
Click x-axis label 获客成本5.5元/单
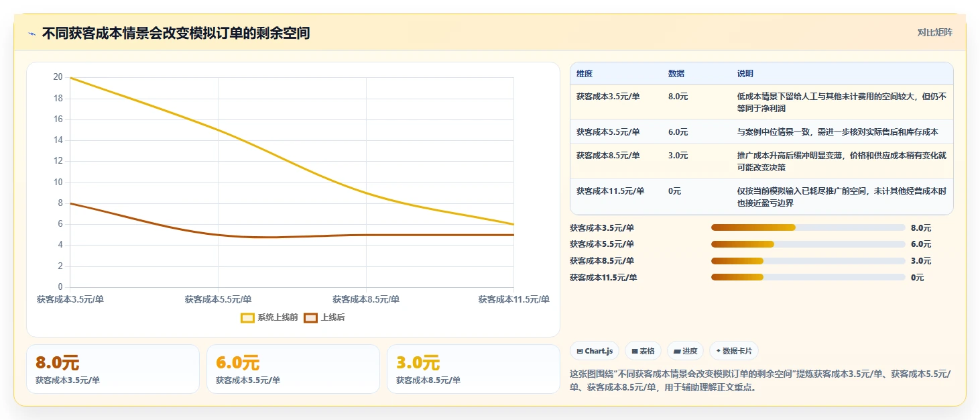[x=219, y=299]
